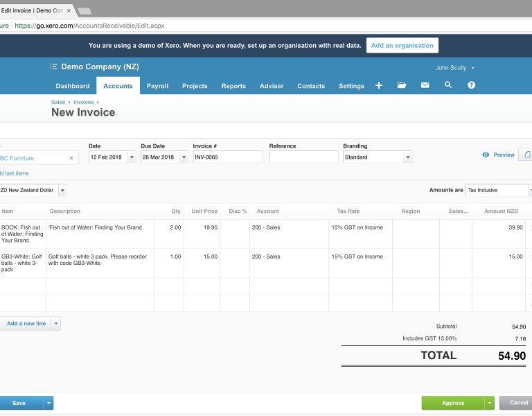Click the copy icon next to Preview
This screenshot has height=416, width=532.
(525, 155)
